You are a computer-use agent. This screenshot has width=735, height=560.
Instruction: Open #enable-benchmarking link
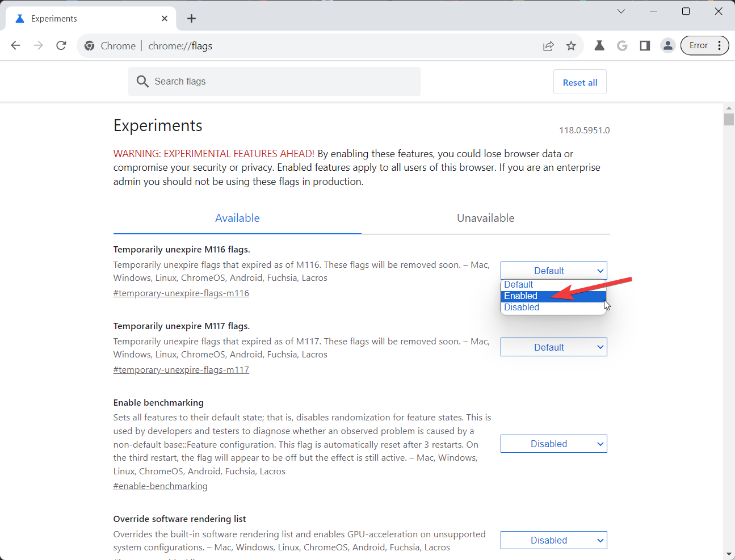[161, 486]
